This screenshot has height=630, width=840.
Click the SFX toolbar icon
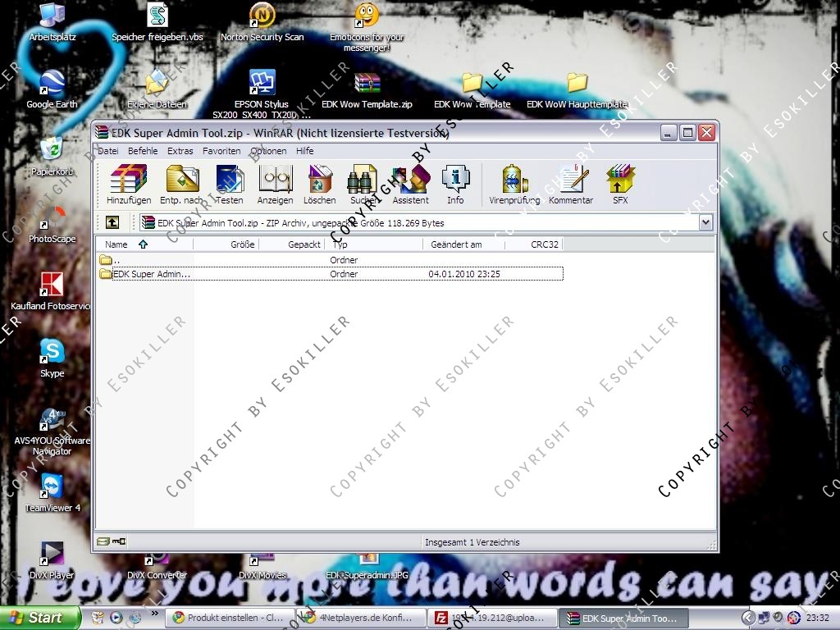click(x=620, y=184)
